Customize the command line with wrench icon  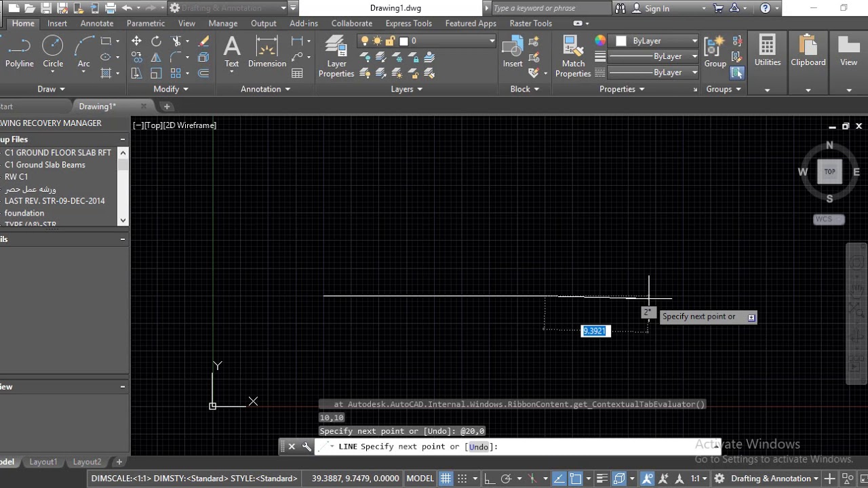[307, 447]
